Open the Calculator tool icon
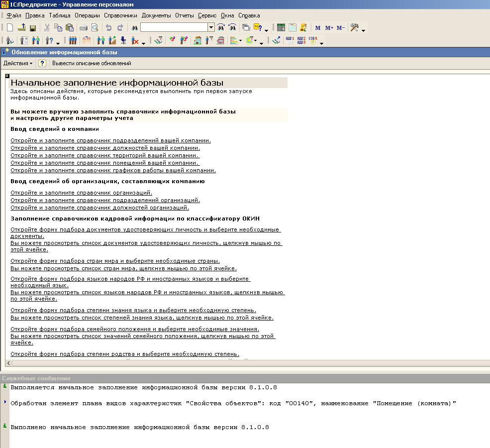 281,28
